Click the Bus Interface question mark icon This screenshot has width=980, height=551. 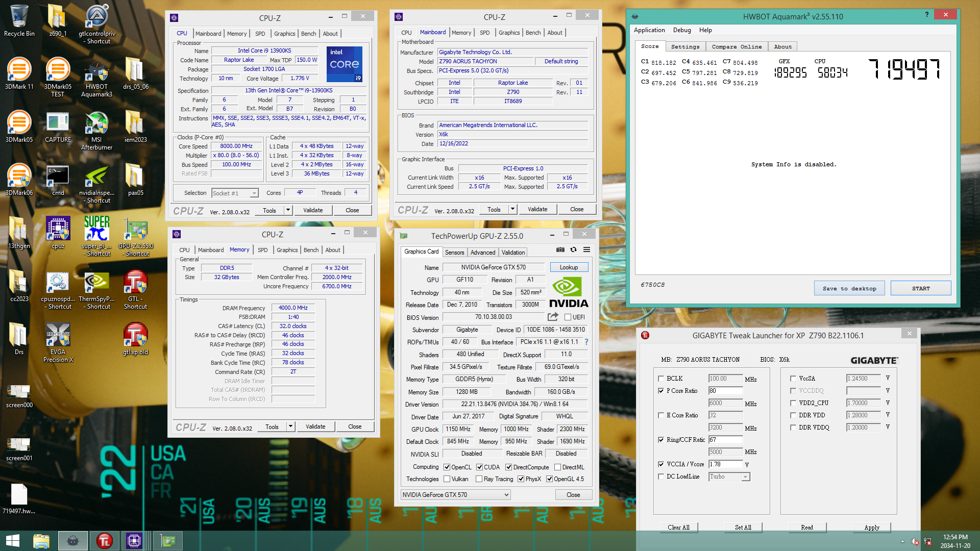[586, 342]
